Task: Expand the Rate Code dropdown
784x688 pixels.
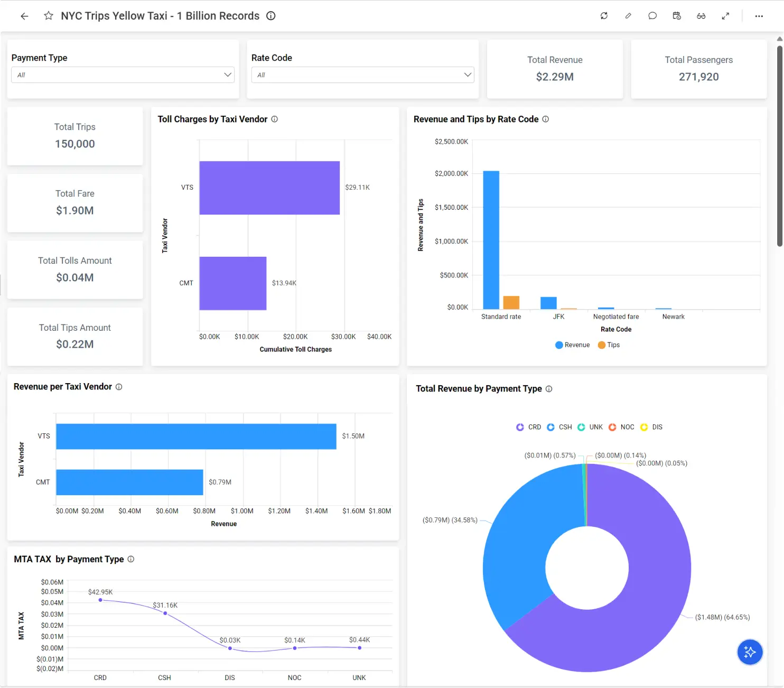Action: pyautogui.click(x=362, y=75)
